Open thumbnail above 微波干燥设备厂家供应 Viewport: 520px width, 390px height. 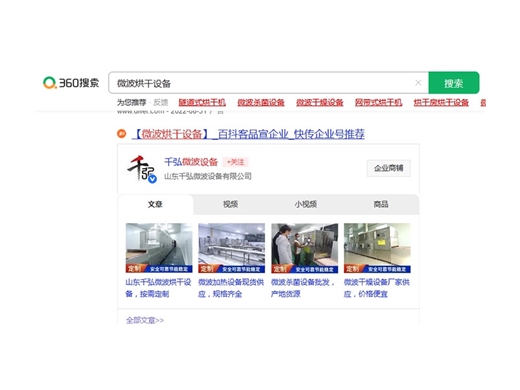click(x=377, y=248)
